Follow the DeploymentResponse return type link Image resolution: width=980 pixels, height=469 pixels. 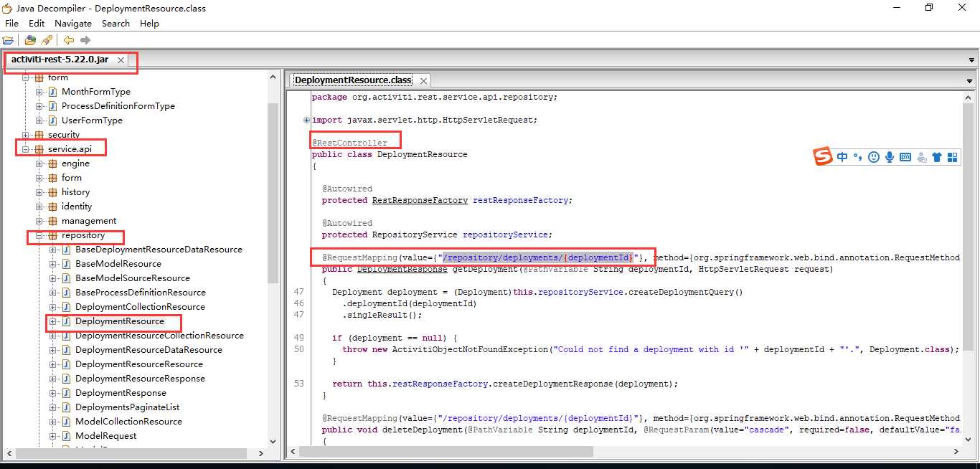tap(402, 269)
